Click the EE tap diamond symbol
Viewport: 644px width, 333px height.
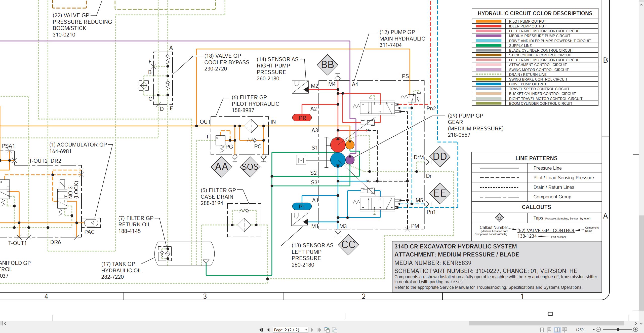(x=440, y=193)
